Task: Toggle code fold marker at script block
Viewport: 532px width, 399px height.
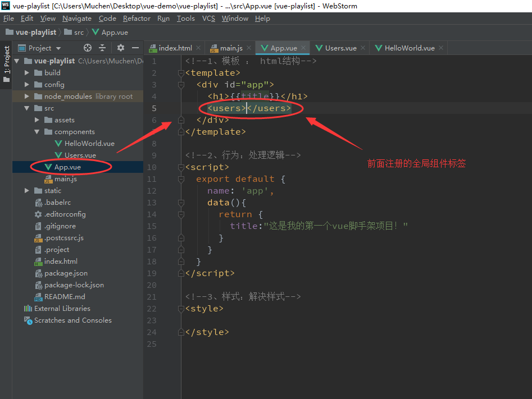Action: [181, 167]
